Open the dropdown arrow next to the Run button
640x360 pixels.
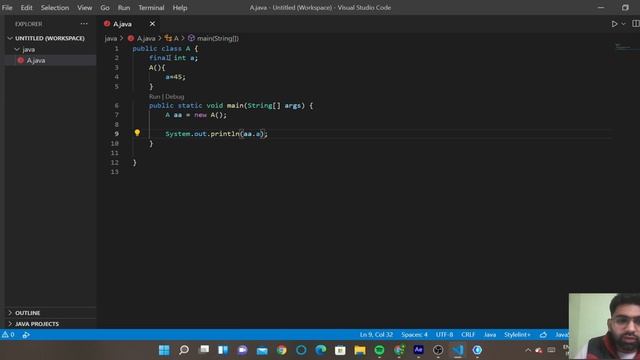pyautogui.click(x=623, y=24)
